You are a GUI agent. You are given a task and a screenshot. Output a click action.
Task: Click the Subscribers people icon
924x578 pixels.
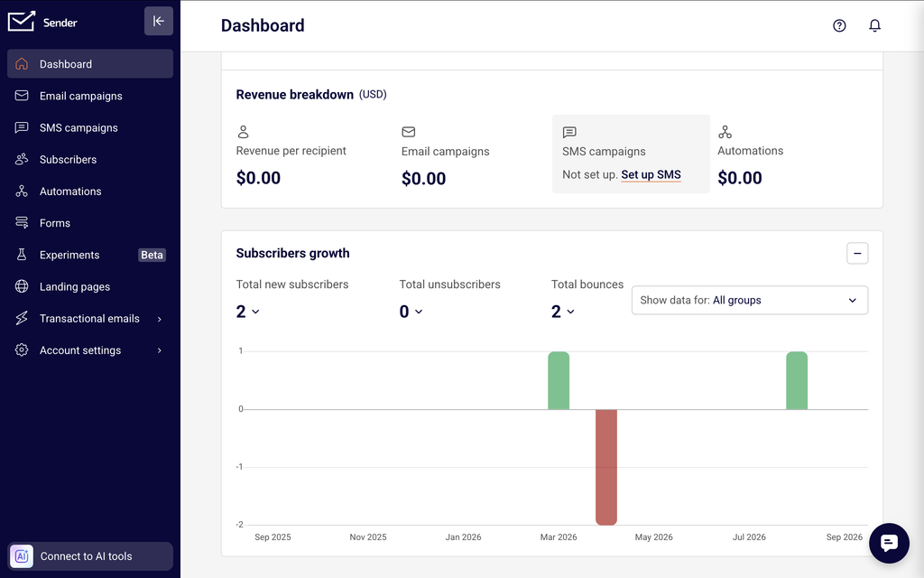22,159
